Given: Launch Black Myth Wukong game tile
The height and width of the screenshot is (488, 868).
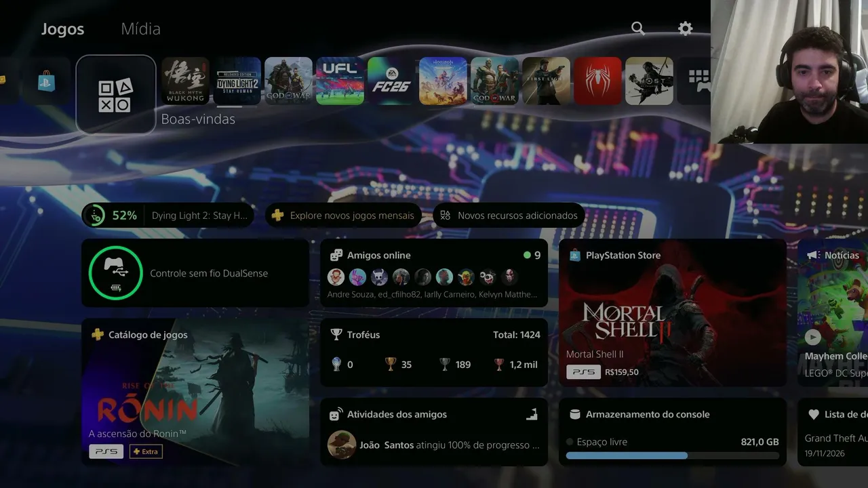Looking at the screenshot, I should point(185,81).
